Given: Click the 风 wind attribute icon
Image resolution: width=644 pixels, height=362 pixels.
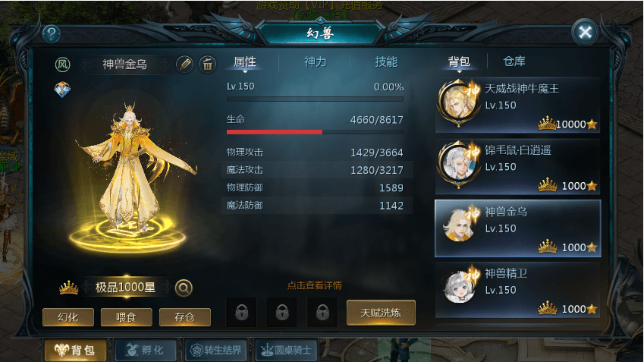Looking at the screenshot, I should tap(63, 64).
